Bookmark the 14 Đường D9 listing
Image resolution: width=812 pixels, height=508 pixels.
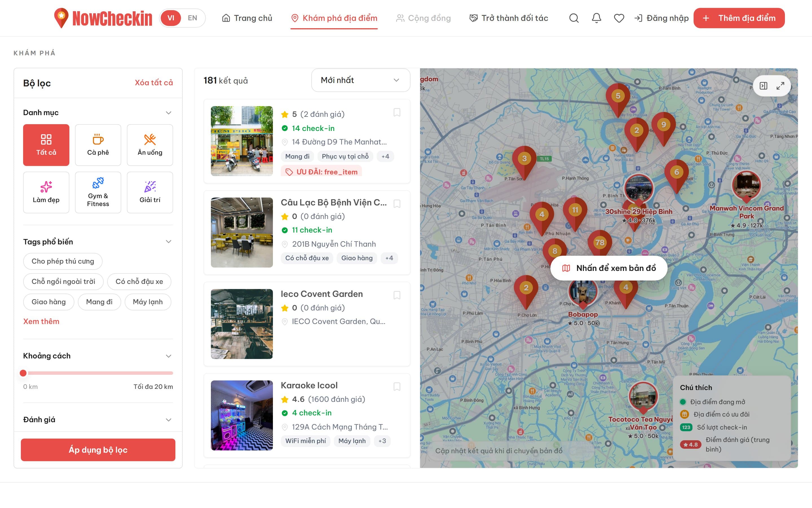click(x=397, y=113)
